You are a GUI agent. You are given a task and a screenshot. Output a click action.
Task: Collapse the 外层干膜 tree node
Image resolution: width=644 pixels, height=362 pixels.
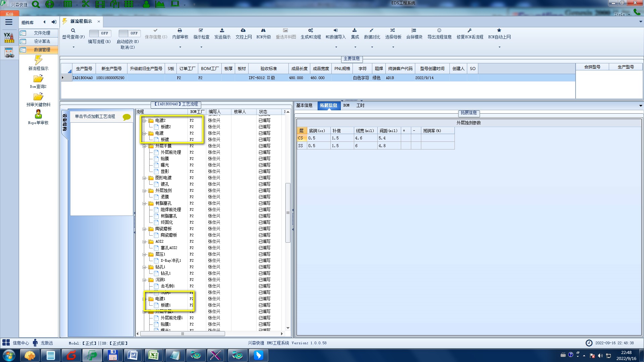pyautogui.click(x=144, y=146)
